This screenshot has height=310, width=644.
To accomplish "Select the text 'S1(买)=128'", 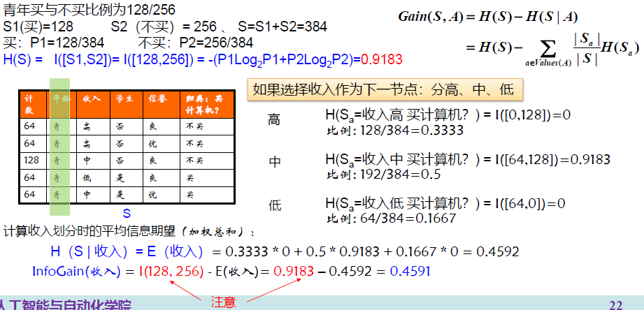I will [38, 27].
